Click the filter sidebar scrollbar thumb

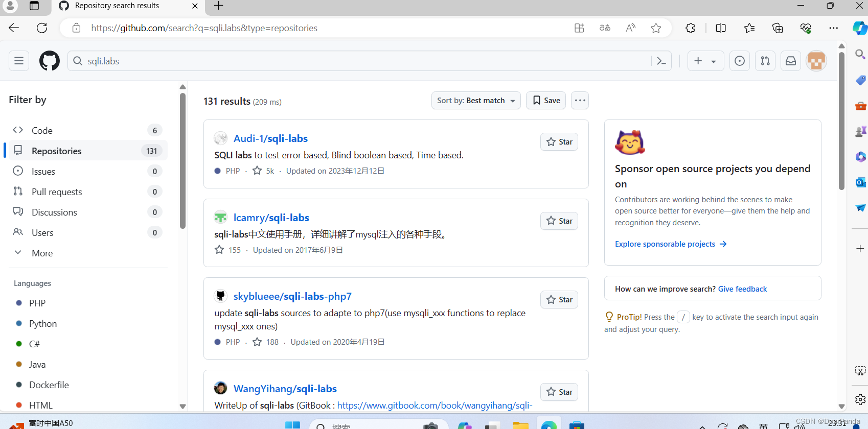click(182, 161)
